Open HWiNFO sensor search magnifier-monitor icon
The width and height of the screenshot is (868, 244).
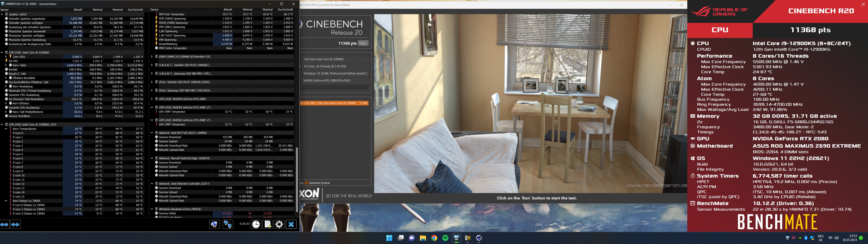(x=214, y=224)
